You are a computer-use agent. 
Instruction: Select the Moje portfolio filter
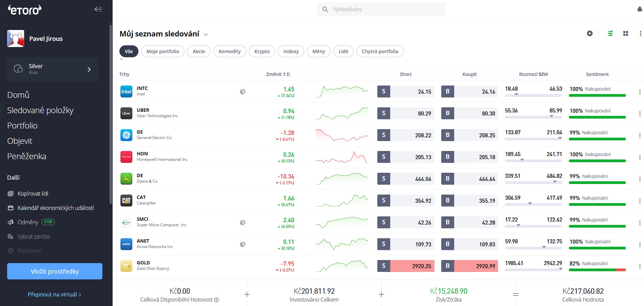coord(163,51)
